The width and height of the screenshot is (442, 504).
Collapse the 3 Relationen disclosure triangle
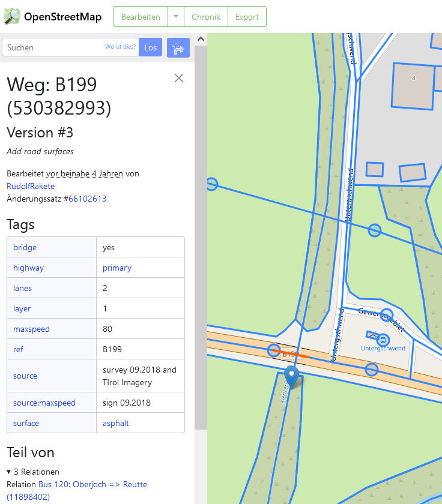click(9, 472)
